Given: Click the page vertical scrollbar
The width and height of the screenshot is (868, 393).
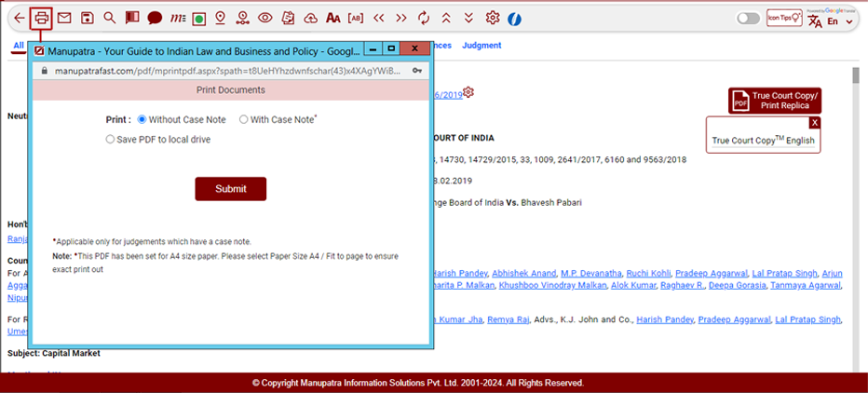Looking at the screenshot, I should click(x=856, y=214).
